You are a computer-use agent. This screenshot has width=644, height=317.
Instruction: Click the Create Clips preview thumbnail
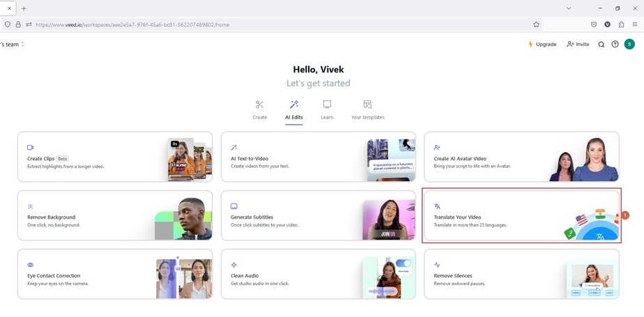click(x=190, y=160)
